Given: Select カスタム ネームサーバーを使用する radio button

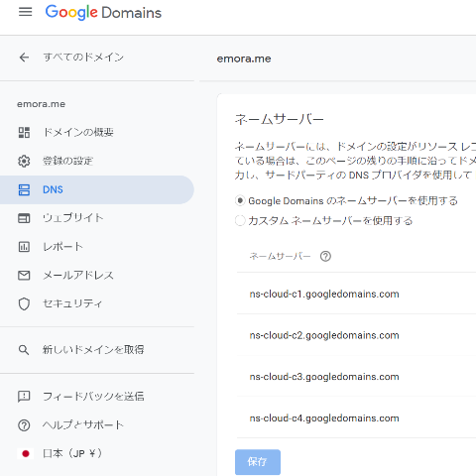Looking at the screenshot, I should coord(240,220).
